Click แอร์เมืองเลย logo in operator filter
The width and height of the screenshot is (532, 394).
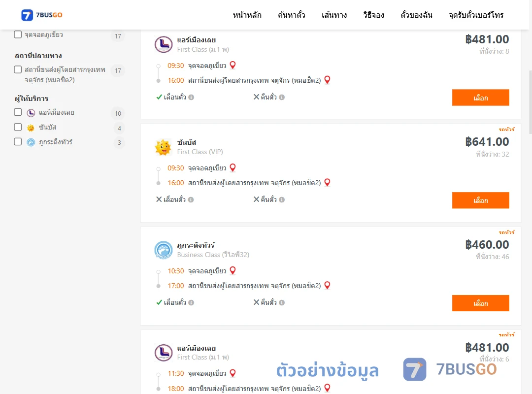31,113
